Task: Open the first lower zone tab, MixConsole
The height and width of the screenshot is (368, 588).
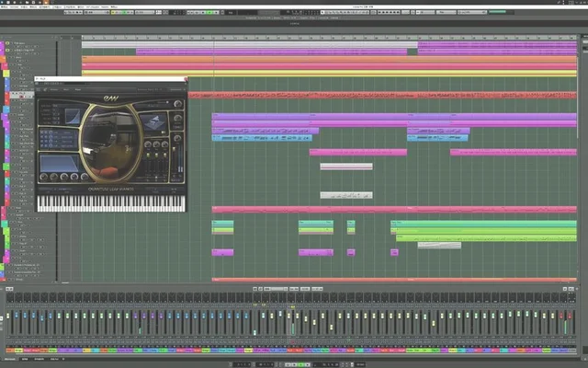Action: click(x=10, y=360)
